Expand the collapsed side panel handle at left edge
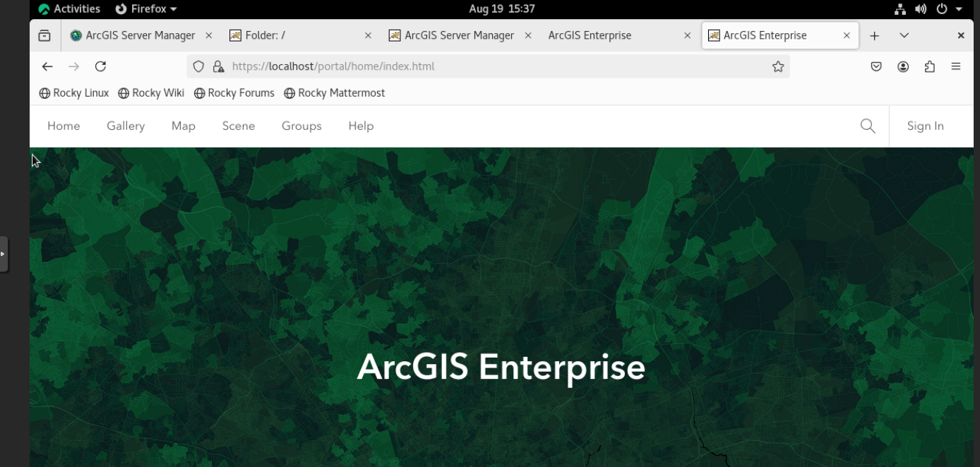 click(4, 254)
